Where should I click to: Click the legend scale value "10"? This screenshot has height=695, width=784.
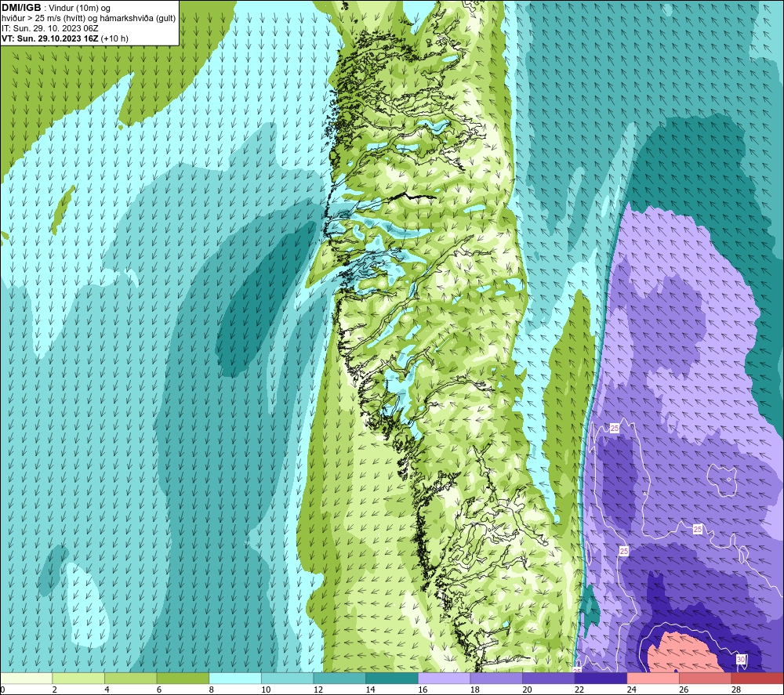(x=266, y=690)
